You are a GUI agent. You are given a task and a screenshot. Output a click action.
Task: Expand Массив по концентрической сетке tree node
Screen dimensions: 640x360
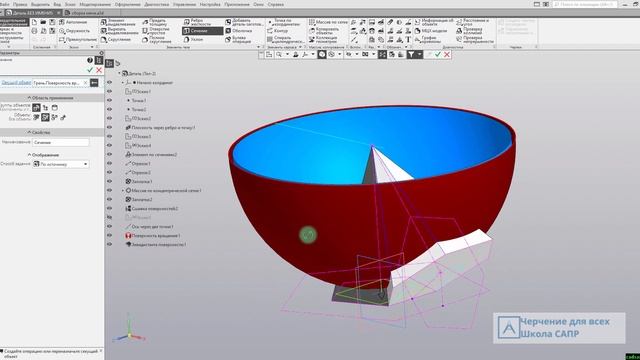tap(123, 191)
